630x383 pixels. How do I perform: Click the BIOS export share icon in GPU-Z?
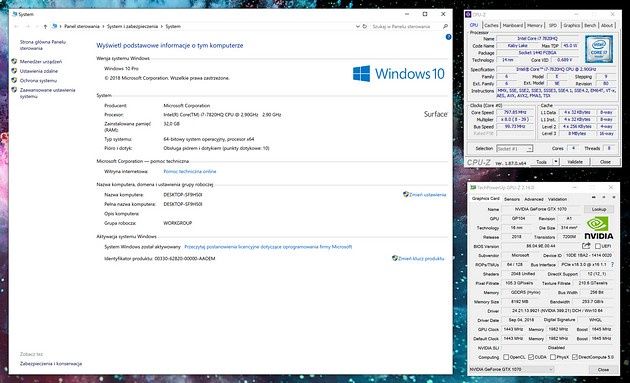pos(586,246)
